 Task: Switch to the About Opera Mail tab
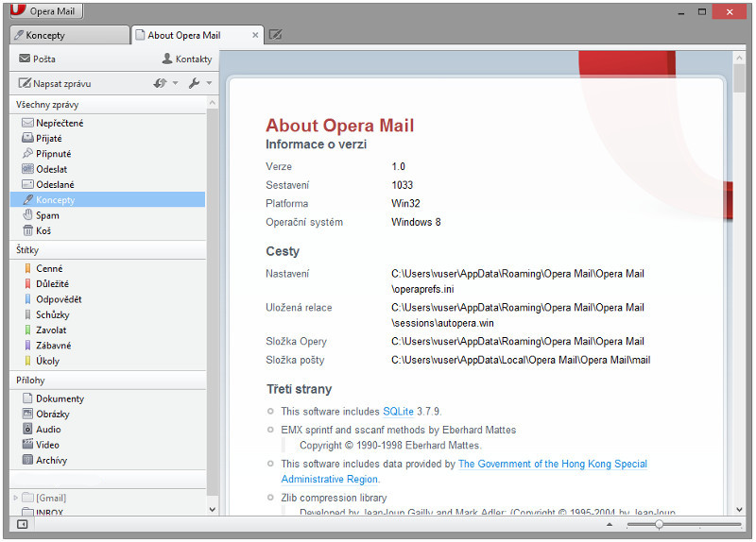pyautogui.click(x=198, y=35)
